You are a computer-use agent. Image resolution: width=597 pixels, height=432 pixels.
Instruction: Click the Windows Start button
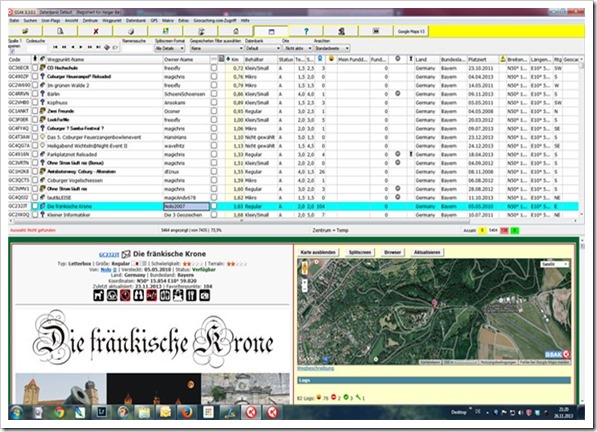click(x=16, y=412)
